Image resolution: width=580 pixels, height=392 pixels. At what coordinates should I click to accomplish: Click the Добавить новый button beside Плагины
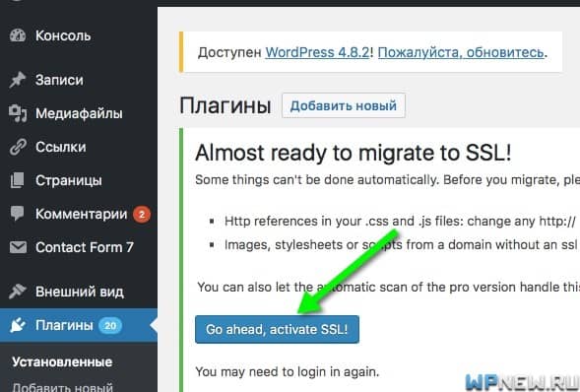[344, 105]
